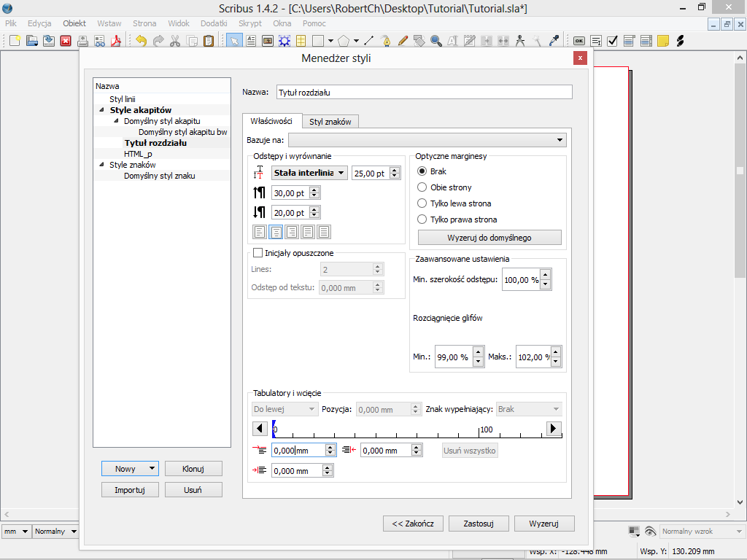
Task: Switch to the Styl znaków tab
Action: click(x=330, y=122)
